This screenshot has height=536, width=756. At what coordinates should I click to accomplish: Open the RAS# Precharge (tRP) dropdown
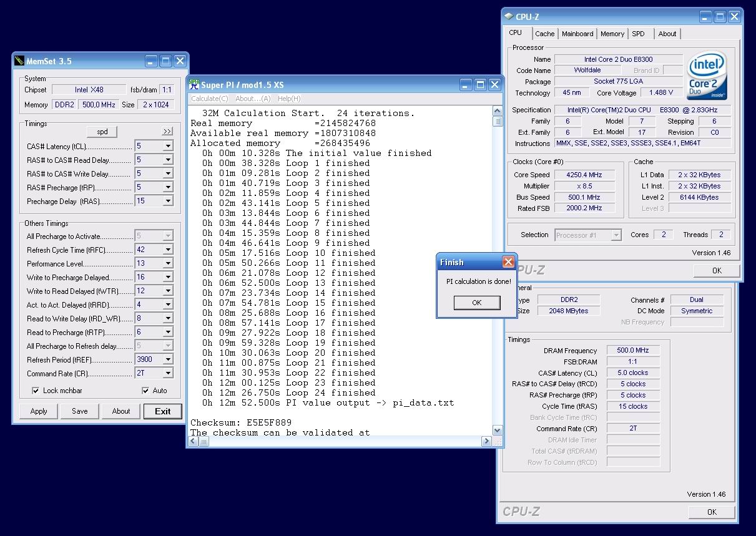click(167, 187)
